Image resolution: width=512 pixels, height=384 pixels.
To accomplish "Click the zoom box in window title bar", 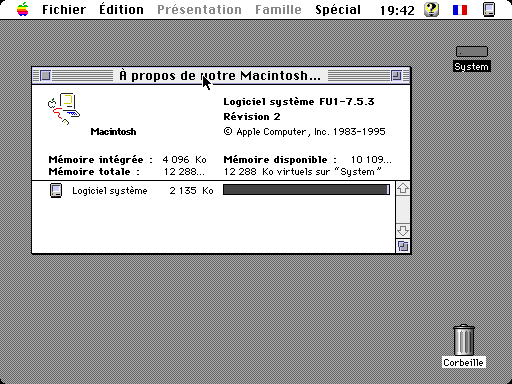I will (396, 76).
